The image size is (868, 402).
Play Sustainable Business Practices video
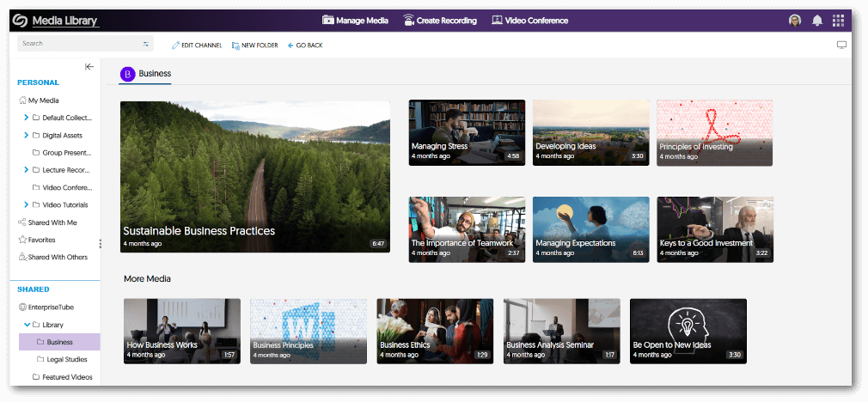coord(255,177)
